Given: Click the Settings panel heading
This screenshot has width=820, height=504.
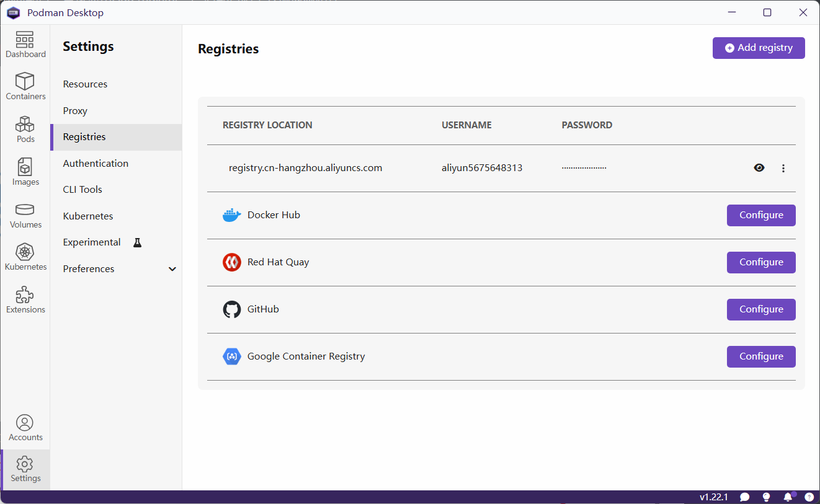Looking at the screenshot, I should 88,46.
